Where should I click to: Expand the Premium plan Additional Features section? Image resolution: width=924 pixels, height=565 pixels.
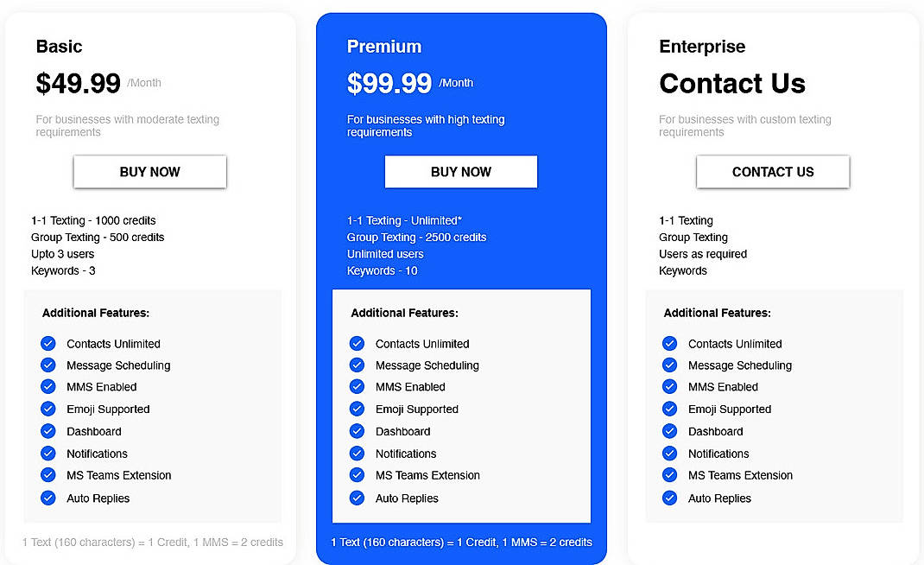pos(404,313)
